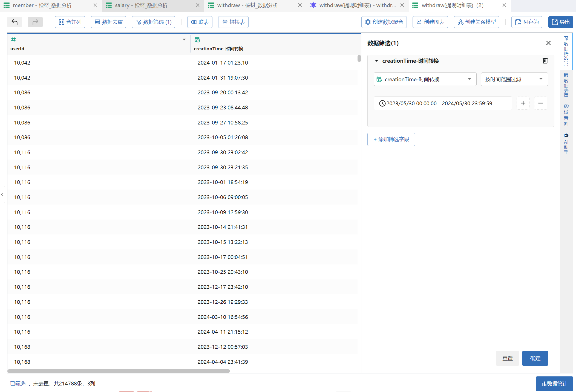Open 数据去重 in right sidebar
Screen dimensions: 576x392
point(566,85)
